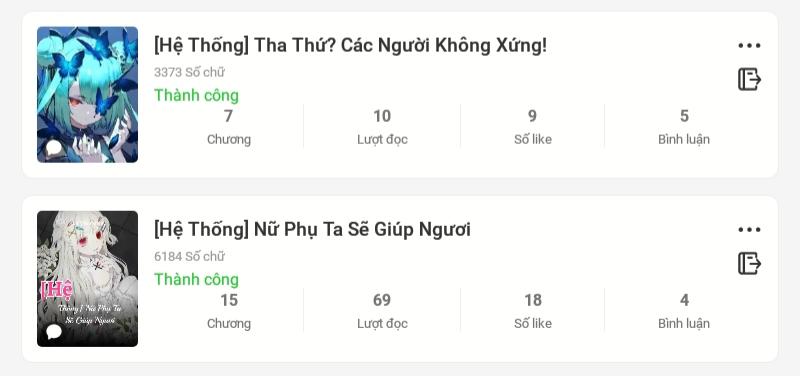Open title Tha Thứ? Các Người Không Xứng!
The width and height of the screenshot is (800, 376).
coord(350,45)
